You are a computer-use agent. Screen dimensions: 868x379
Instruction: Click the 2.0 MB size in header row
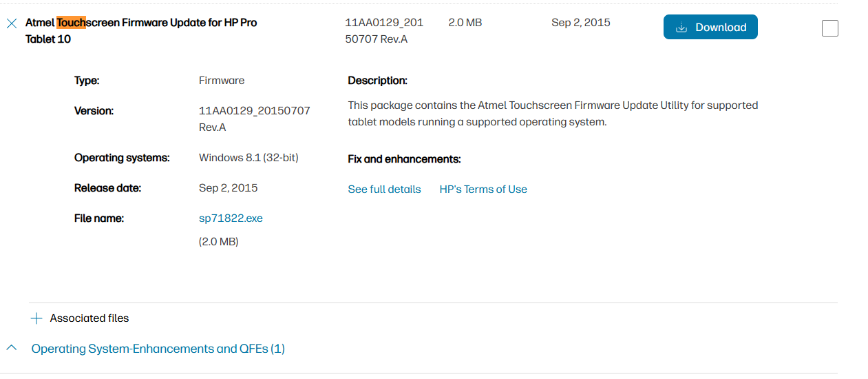click(x=465, y=23)
